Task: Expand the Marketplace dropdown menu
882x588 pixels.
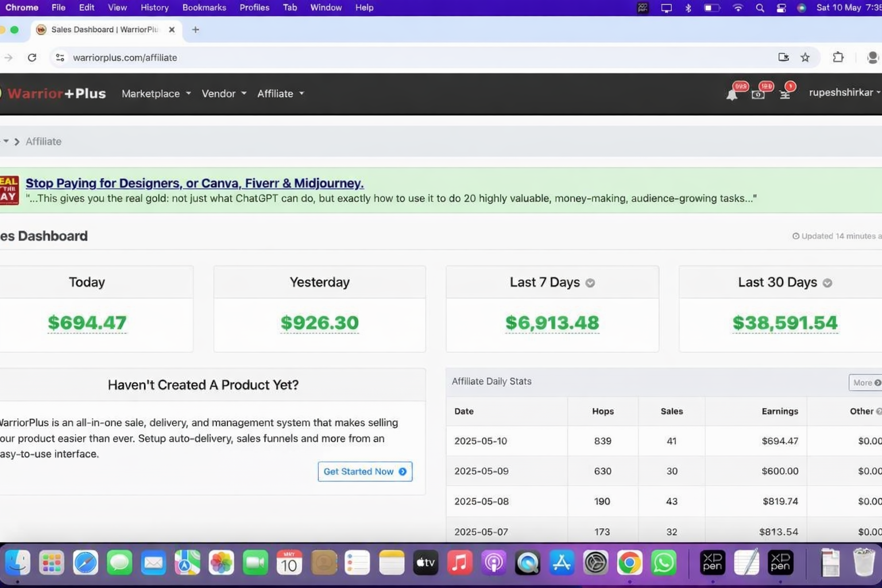Action: (x=156, y=94)
